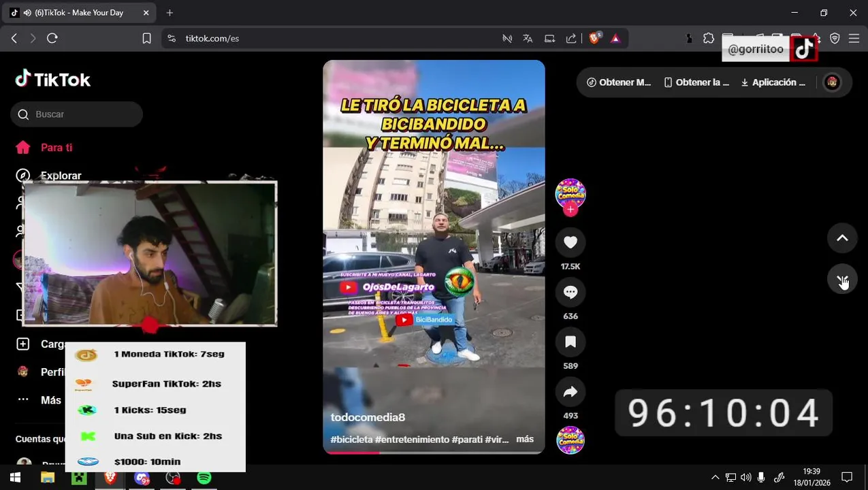The image size is (868, 490).
Task: Click the Obtener la app button
Action: 696,82
